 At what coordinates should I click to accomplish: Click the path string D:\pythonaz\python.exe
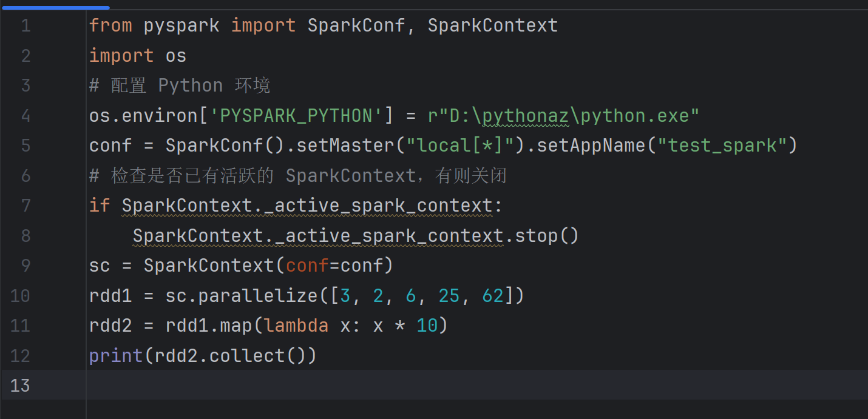tap(564, 116)
